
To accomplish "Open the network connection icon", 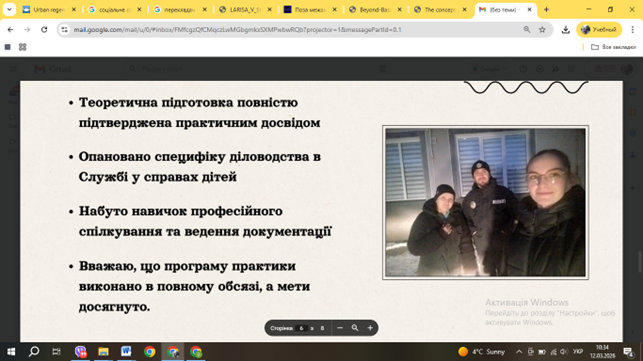I will pos(553,352).
